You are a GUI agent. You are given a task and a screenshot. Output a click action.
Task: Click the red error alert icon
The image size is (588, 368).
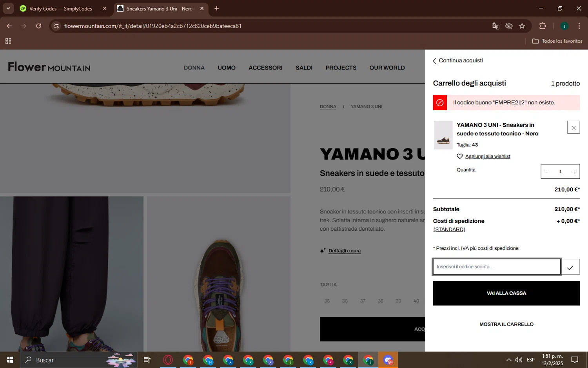440,103
